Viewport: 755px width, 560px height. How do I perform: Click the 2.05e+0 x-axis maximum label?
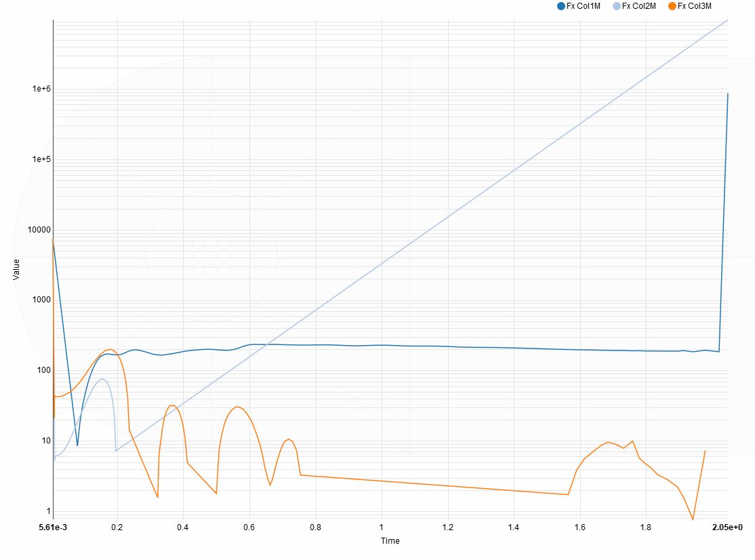[728, 527]
